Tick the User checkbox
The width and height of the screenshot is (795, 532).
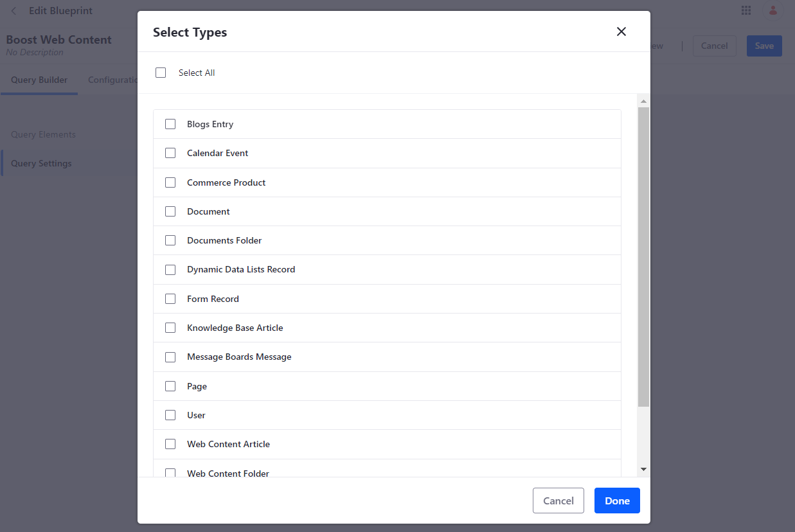(170, 415)
